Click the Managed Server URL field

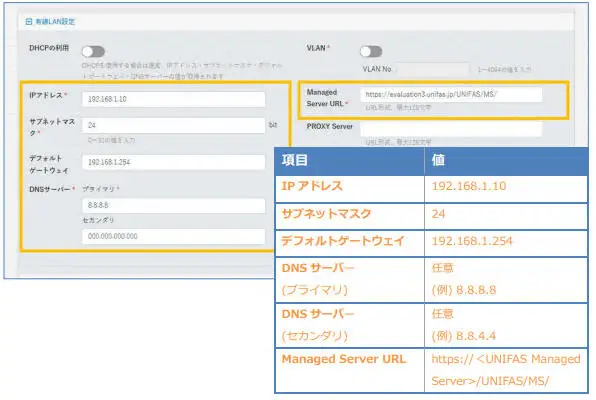pyautogui.click(x=451, y=94)
